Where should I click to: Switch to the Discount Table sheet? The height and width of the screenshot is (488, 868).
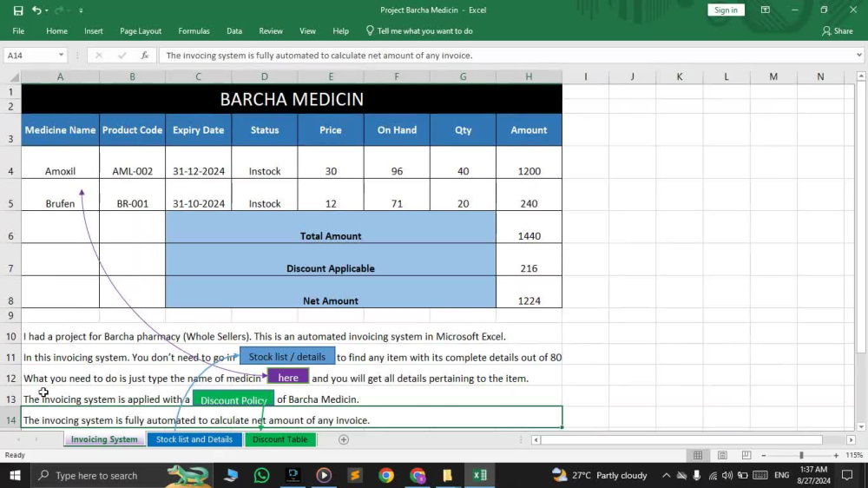(280, 439)
